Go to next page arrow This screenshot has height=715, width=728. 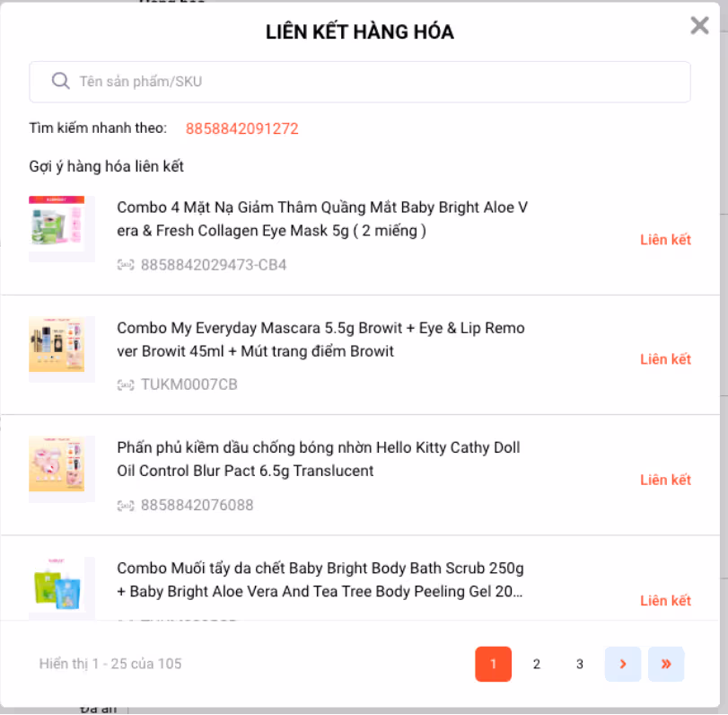(x=623, y=664)
